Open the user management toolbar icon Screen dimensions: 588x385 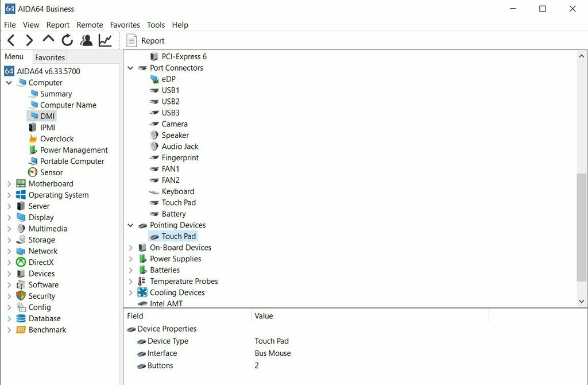point(86,40)
